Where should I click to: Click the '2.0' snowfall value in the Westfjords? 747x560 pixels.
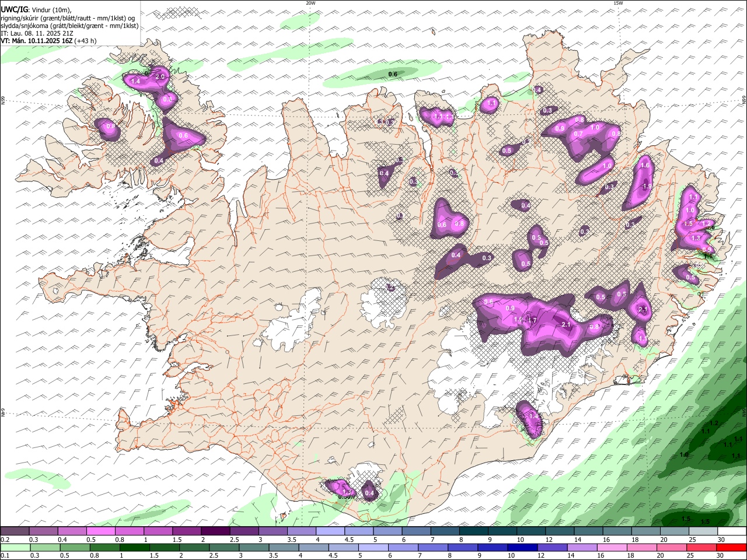click(160, 76)
